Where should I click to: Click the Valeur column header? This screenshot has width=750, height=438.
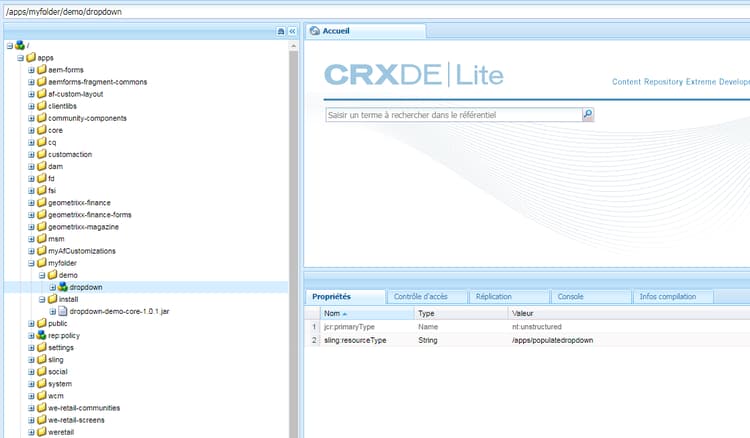click(629, 313)
